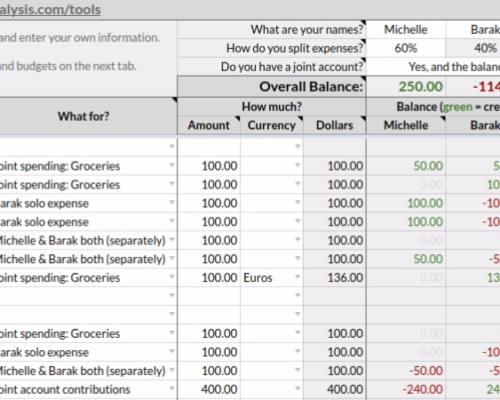Click the Amount column header
This screenshot has width=500, height=400.
[x=209, y=125]
